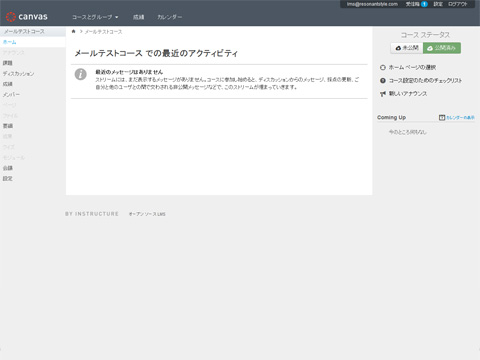Click the コース ステータス heading text
480x360 pixels.
point(425,35)
